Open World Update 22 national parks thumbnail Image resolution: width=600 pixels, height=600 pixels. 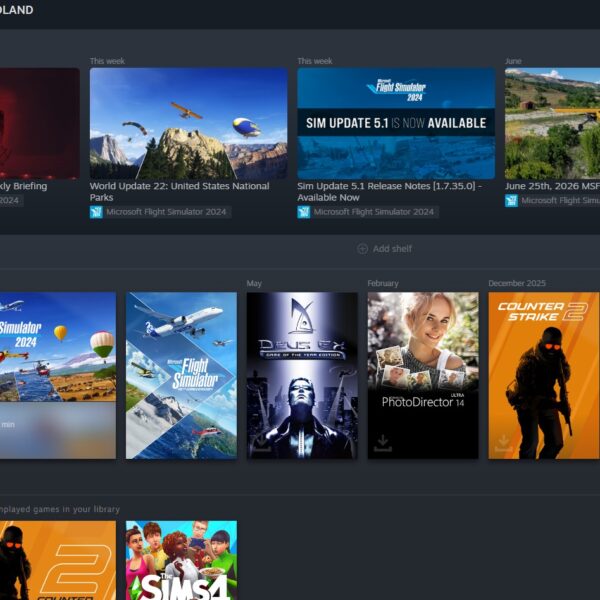tap(189, 123)
